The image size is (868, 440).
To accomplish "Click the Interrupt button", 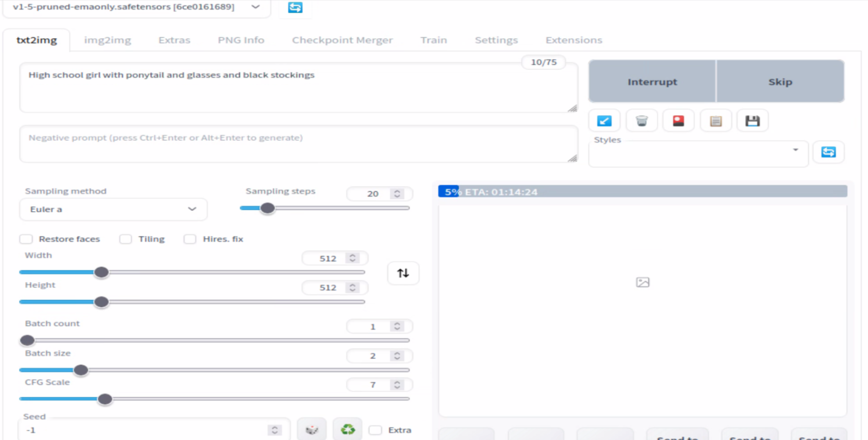I will (x=652, y=81).
